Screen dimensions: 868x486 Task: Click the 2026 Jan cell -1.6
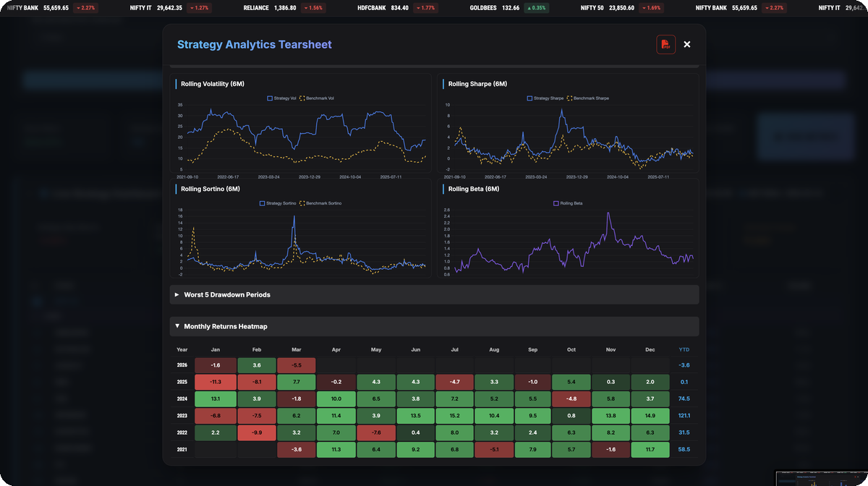point(216,365)
